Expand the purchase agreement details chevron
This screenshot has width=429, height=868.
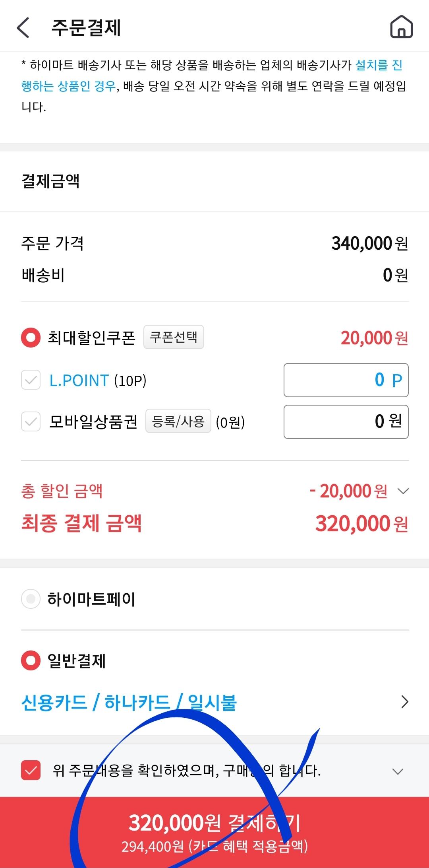pos(398,771)
